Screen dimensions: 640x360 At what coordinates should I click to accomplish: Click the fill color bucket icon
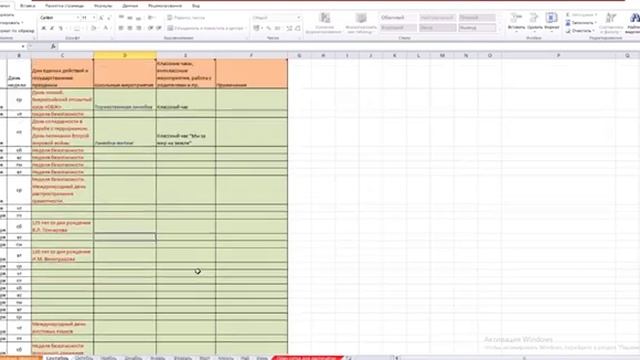(93, 28)
